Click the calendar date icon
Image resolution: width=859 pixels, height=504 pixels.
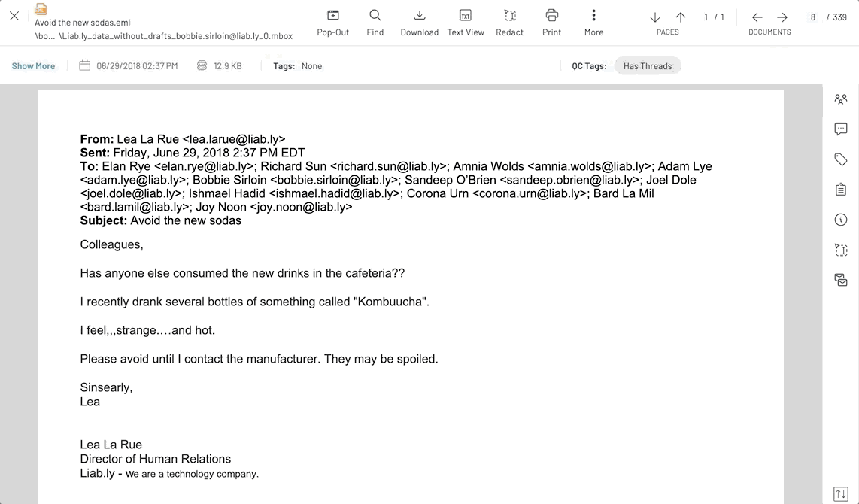coord(84,65)
